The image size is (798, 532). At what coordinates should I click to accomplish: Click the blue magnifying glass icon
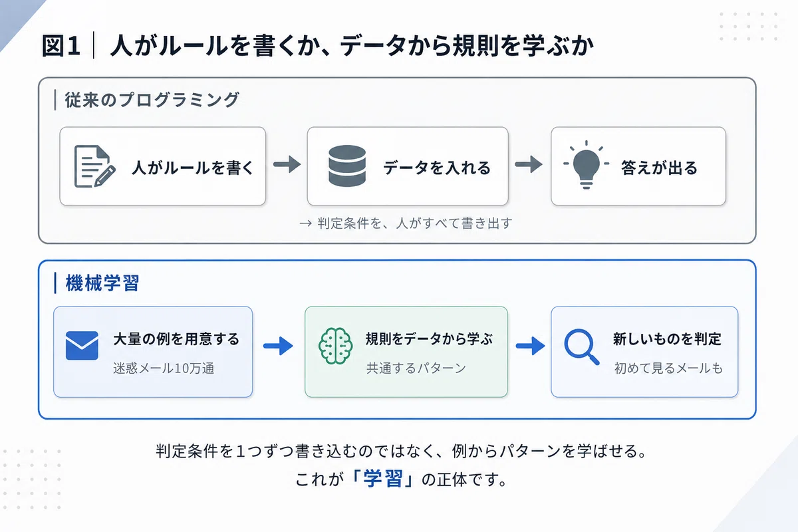coord(582,346)
